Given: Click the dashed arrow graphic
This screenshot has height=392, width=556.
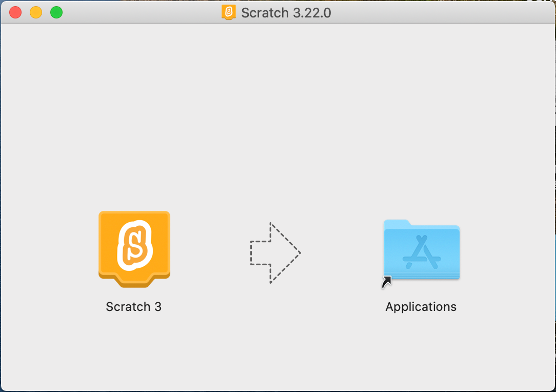Looking at the screenshot, I should click(x=275, y=253).
